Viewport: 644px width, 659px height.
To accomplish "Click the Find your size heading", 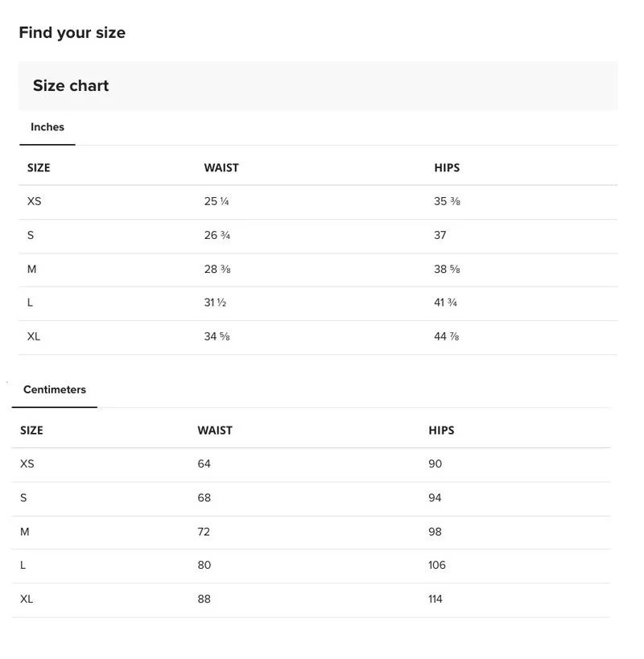I will (x=72, y=33).
